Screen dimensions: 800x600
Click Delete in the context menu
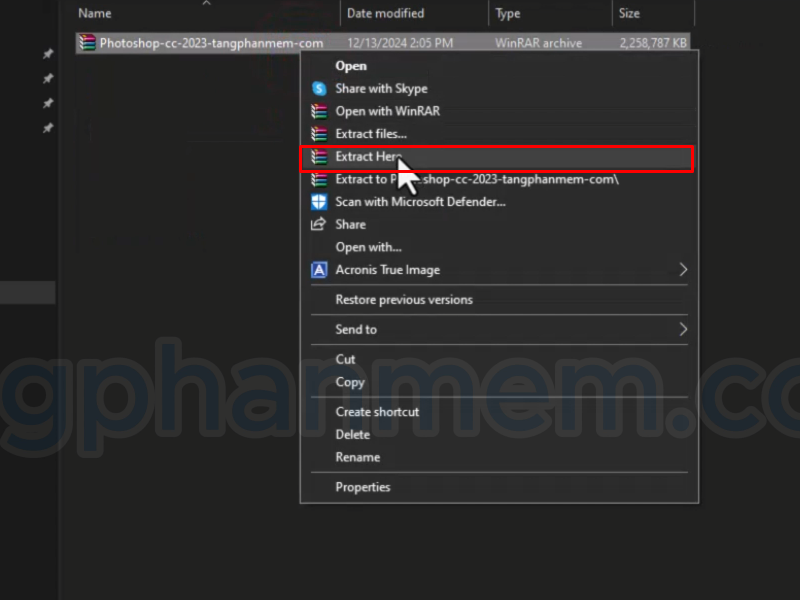353,435
